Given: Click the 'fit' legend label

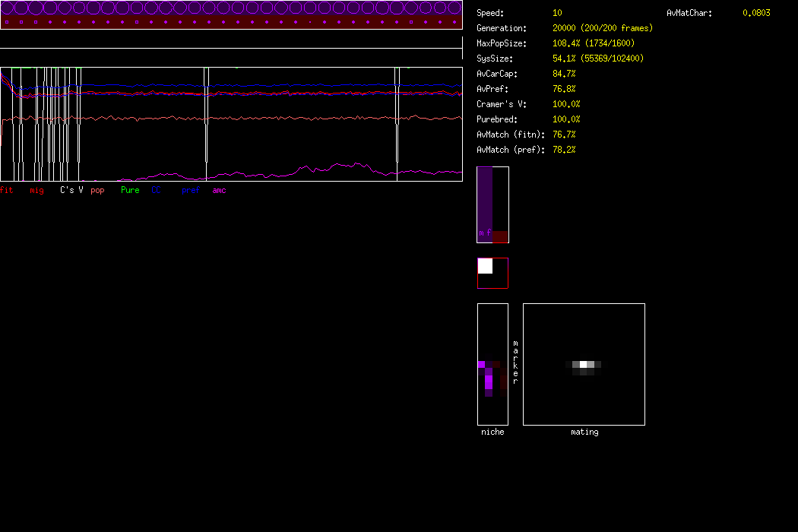Looking at the screenshot, I should click(7, 190).
